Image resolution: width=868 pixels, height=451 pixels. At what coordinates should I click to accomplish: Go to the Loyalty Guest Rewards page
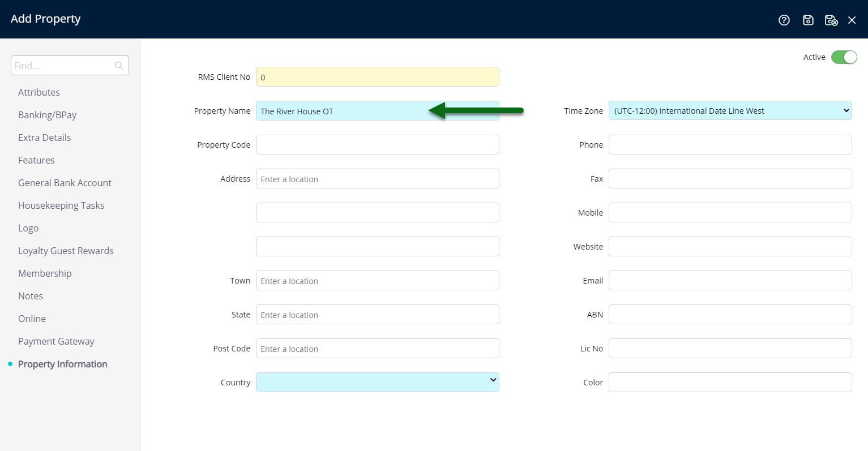point(66,250)
